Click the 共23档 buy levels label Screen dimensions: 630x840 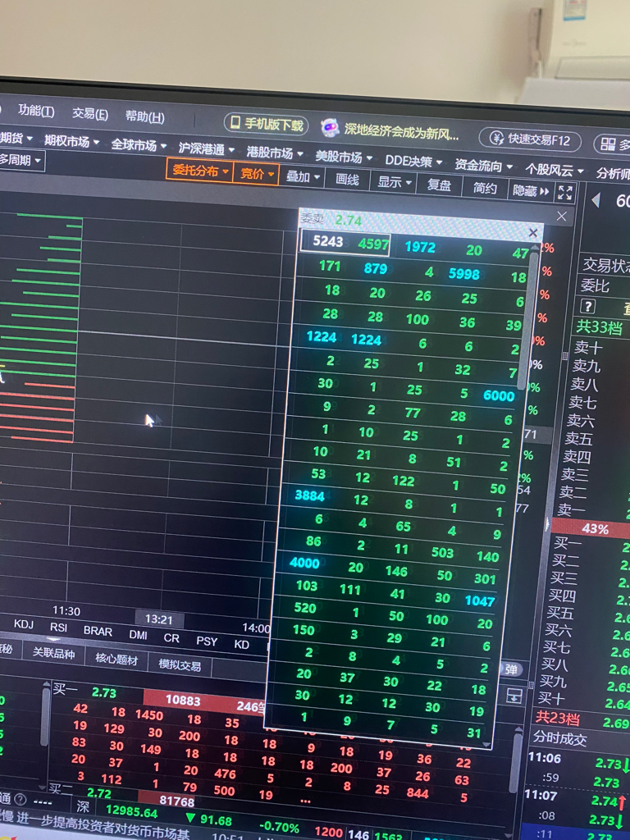(557, 719)
